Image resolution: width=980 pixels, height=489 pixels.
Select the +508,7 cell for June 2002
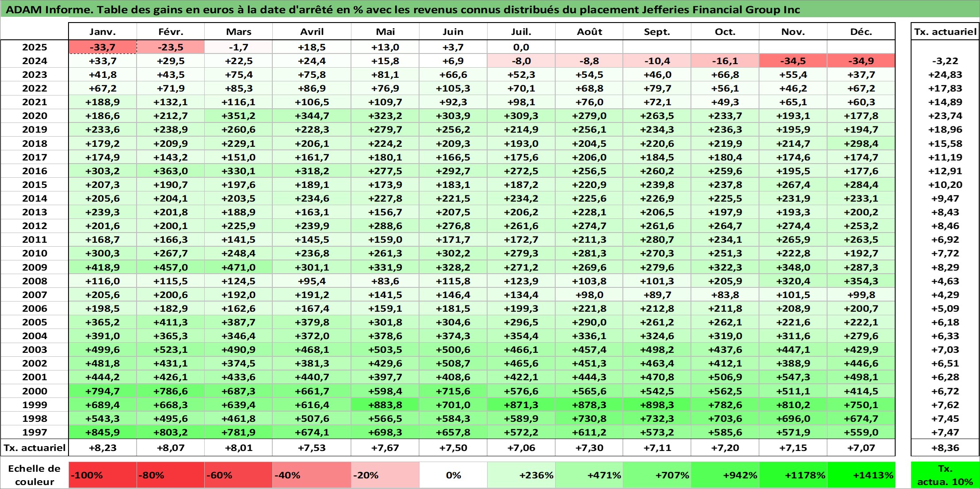tap(453, 363)
